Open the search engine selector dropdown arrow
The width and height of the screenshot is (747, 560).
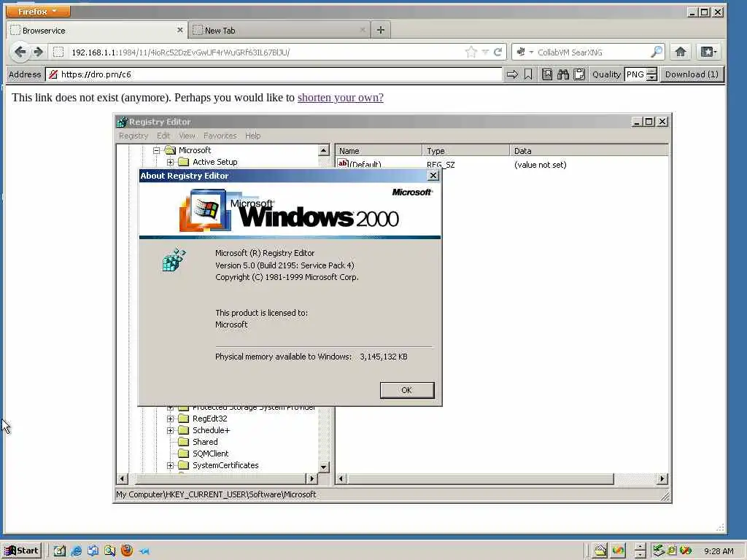531,52
